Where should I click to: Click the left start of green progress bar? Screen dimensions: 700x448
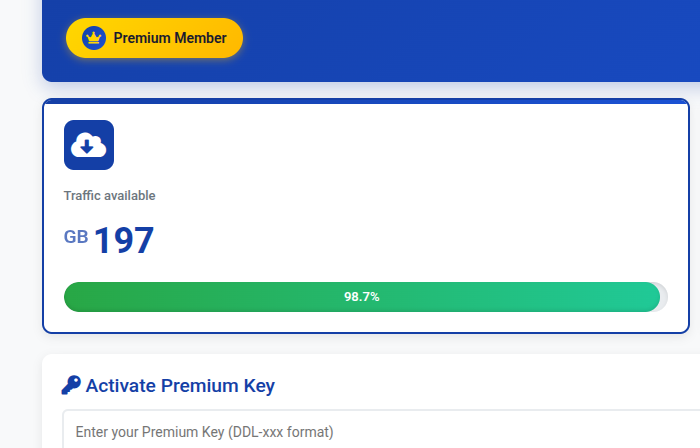tap(72, 297)
